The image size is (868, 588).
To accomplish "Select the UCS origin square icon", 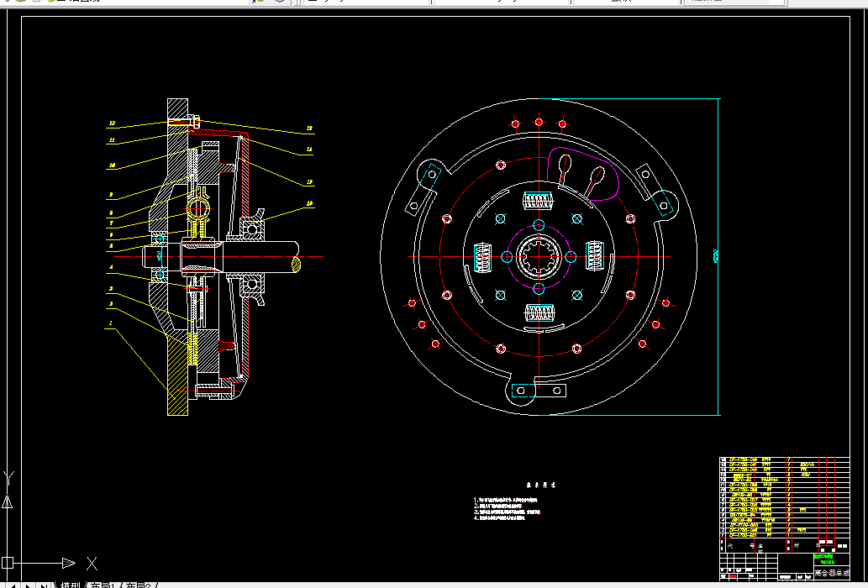I will (x=7, y=563).
